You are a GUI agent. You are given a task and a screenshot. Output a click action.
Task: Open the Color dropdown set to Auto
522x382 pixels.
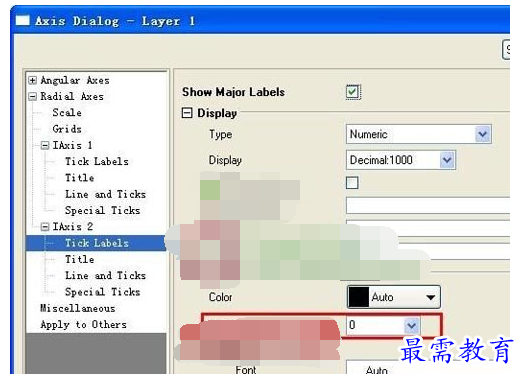point(394,297)
